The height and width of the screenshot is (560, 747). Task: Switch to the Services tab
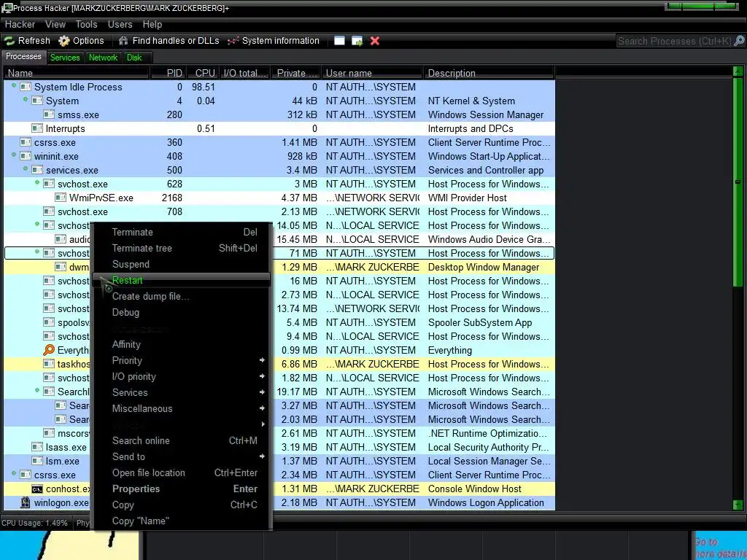pos(65,58)
